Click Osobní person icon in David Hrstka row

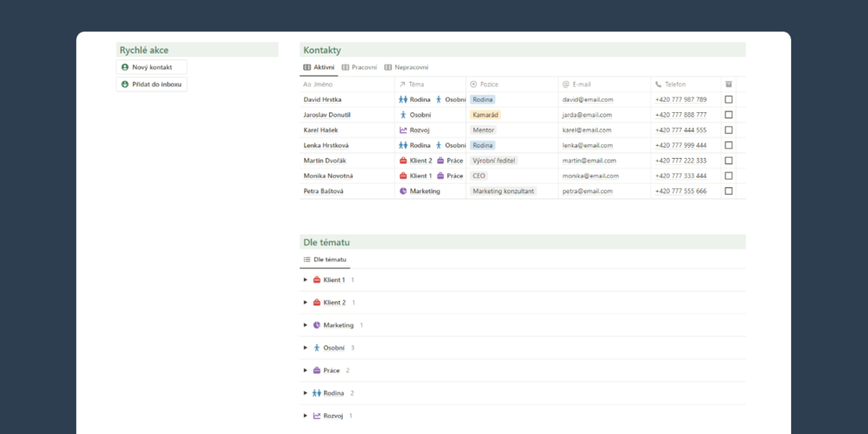439,99
